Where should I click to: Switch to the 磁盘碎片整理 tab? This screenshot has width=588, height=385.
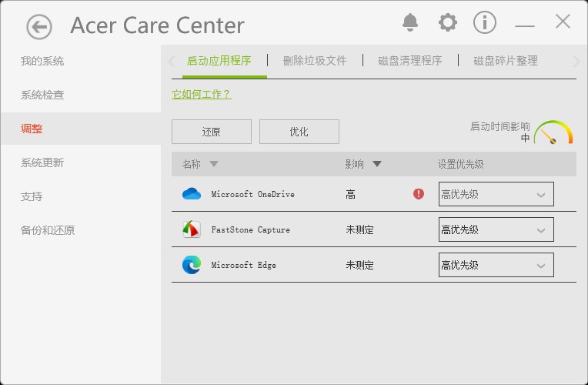point(506,61)
